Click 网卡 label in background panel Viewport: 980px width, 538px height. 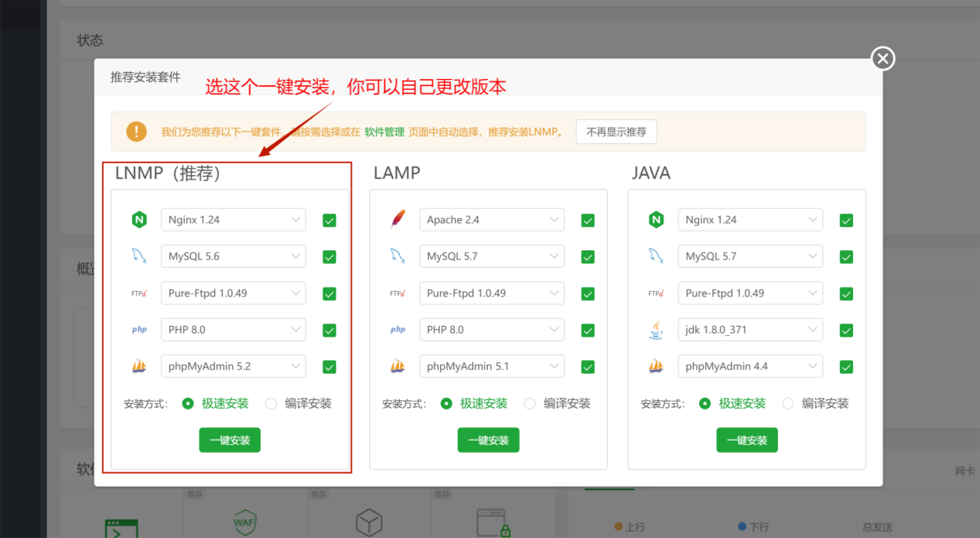click(965, 471)
